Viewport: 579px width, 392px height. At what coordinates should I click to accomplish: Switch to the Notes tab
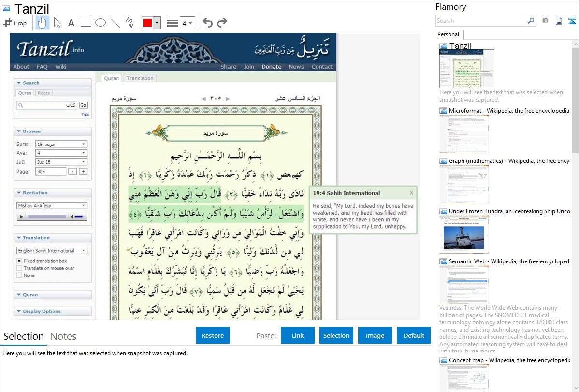[x=63, y=336]
